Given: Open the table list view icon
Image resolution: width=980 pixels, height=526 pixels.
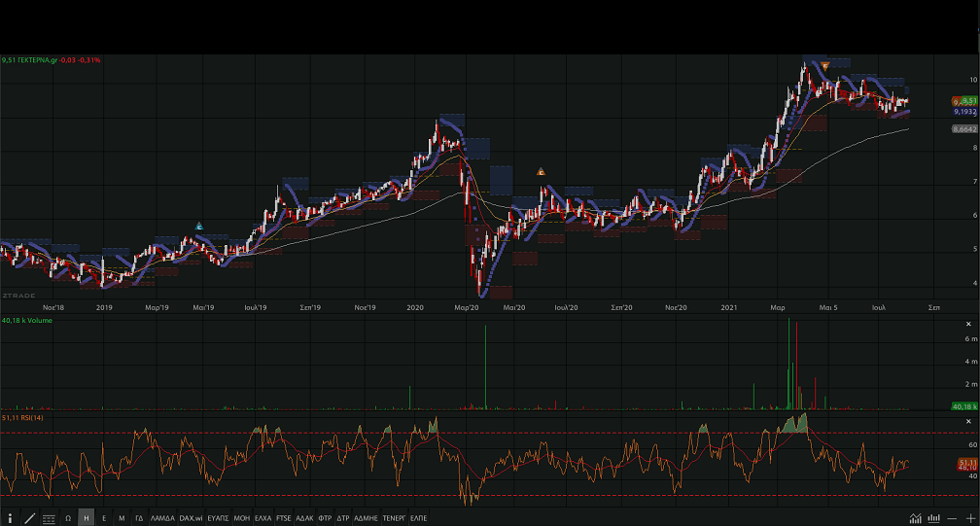Looking at the screenshot, I should (x=49, y=518).
